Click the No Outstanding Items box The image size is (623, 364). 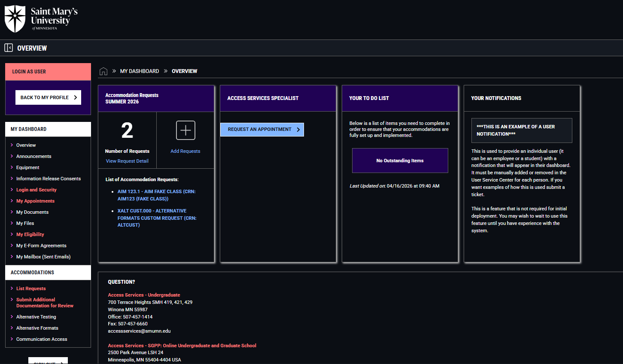400,161
